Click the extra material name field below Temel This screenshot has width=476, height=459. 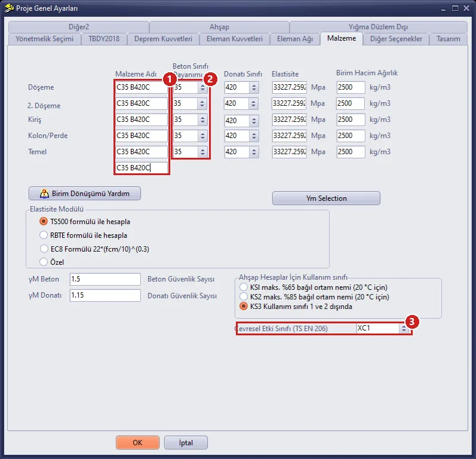[141, 168]
